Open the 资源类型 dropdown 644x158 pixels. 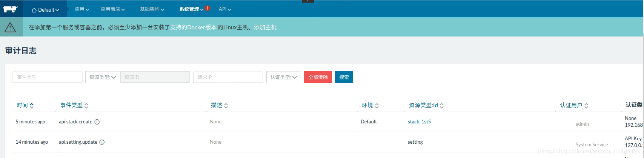[x=103, y=77]
